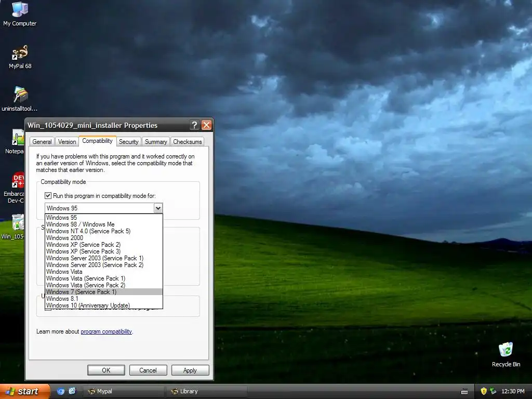Select the MyPal 68 desktop shortcut
The image size is (532, 399).
click(x=20, y=57)
